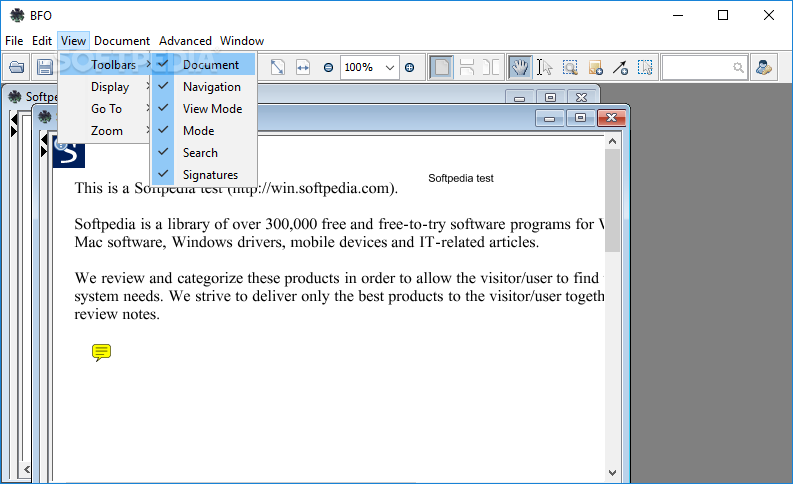Activate the hand pan tool

pyautogui.click(x=519, y=67)
